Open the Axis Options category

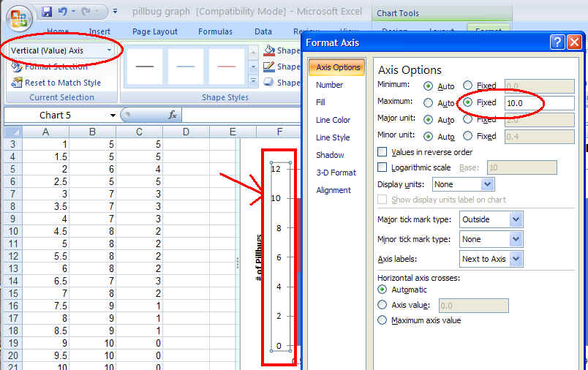[x=337, y=67]
